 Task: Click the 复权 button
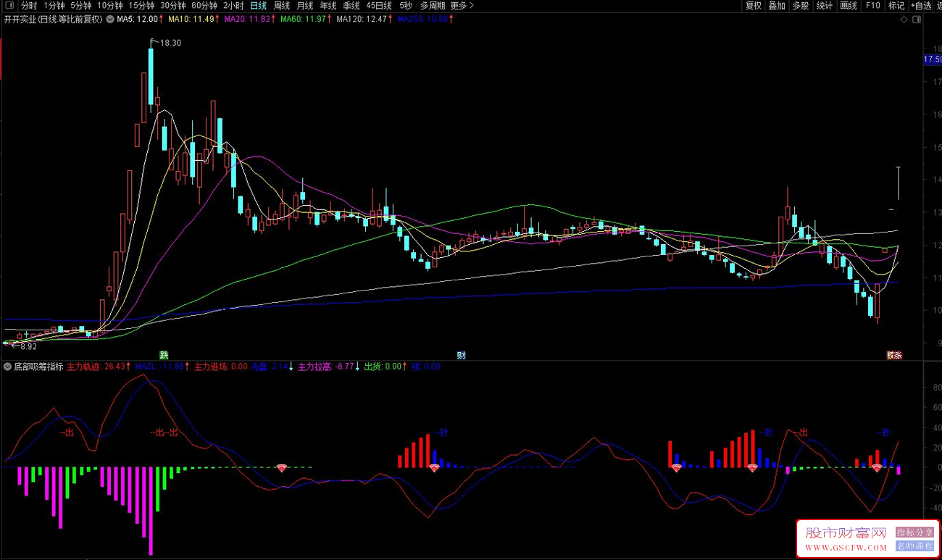click(x=754, y=6)
